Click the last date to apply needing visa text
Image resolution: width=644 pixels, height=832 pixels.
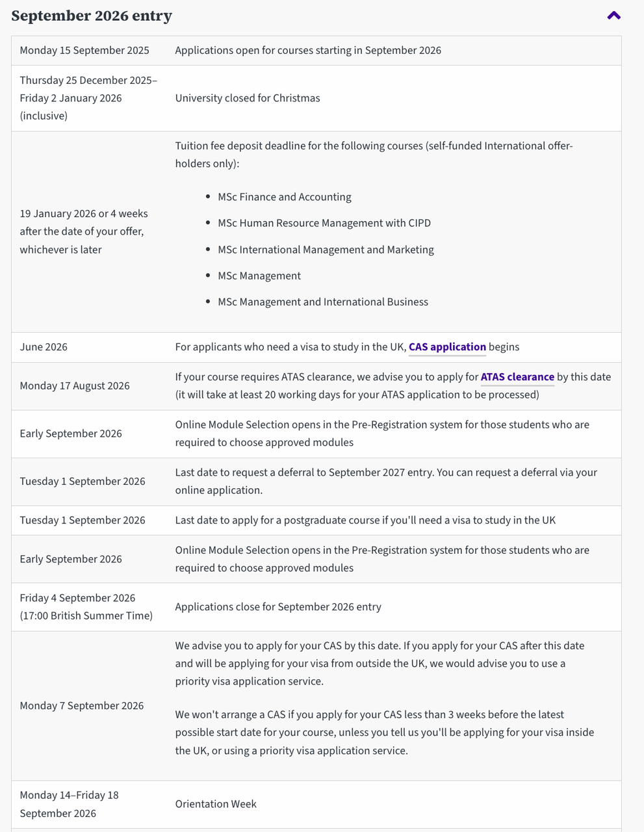365,520
